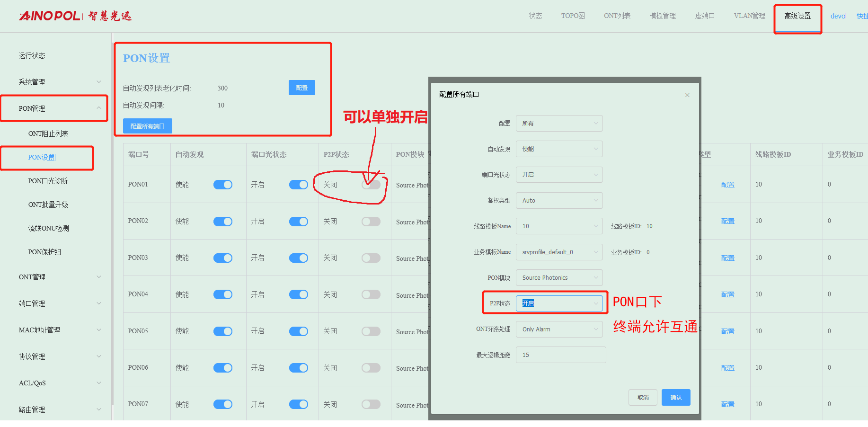Open the PON模块 Source Photonics dropdown
The image size is (868, 427).
559,278
